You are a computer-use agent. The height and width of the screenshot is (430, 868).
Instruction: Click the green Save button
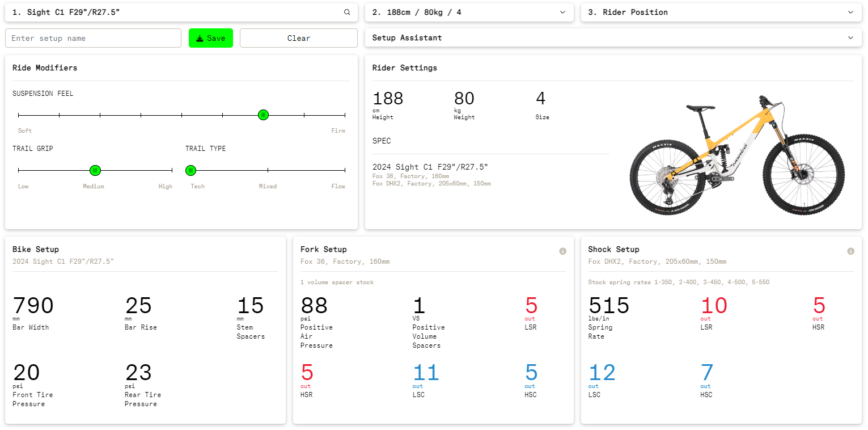[x=211, y=38]
